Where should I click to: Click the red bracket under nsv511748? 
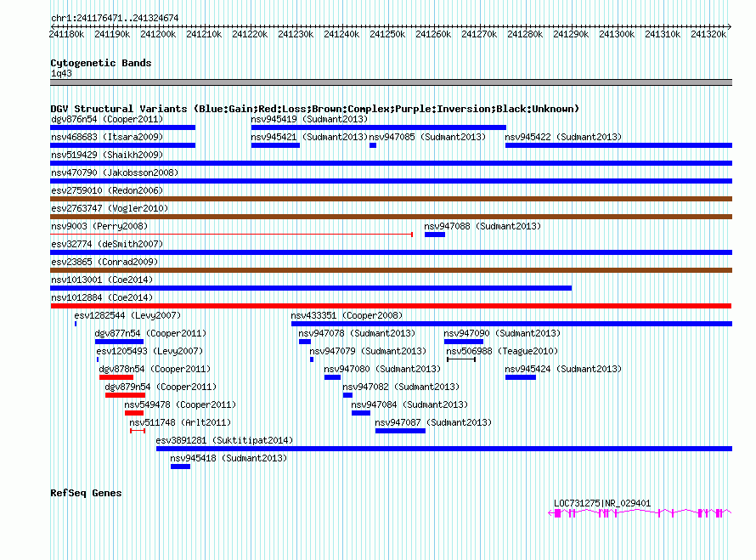138,431
